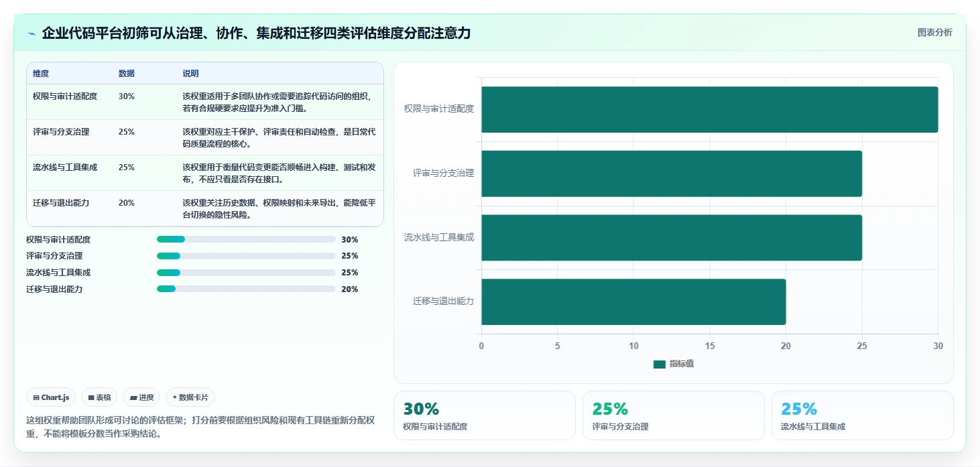Click the 迁移与退出能力 chart bar

(x=633, y=302)
